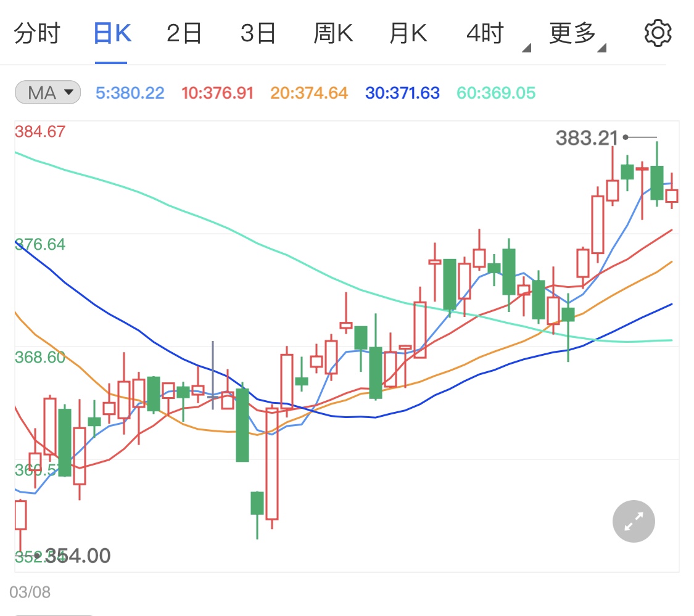Click the low price label 354.00
The image size is (694, 616).
[78, 556]
